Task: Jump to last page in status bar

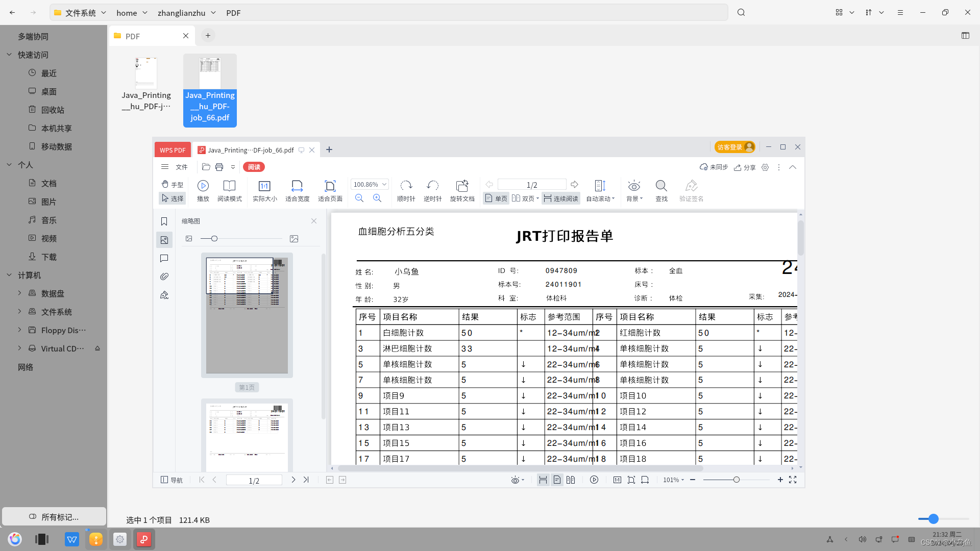Action: click(306, 480)
